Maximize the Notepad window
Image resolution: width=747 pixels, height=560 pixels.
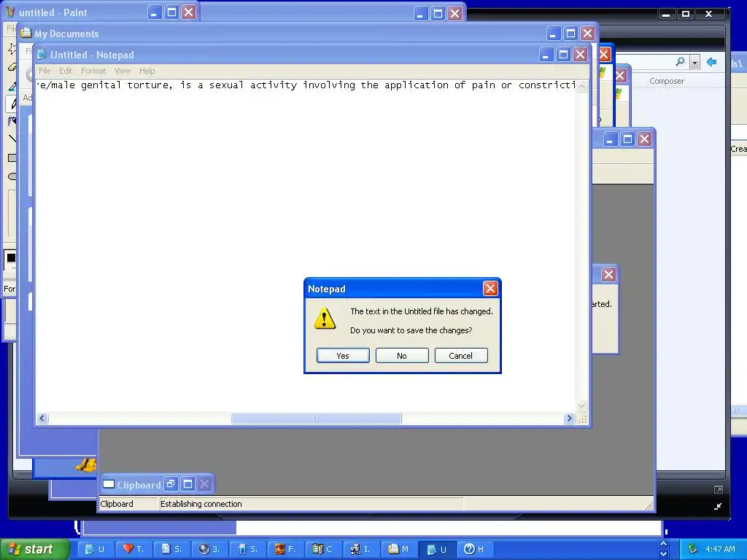pyautogui.click(x=563, y=55)
